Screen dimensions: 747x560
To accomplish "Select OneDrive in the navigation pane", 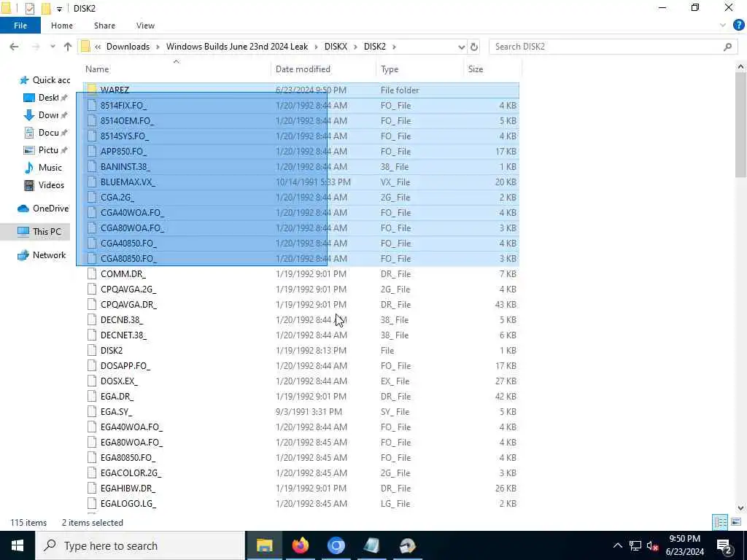I will 43,208.
